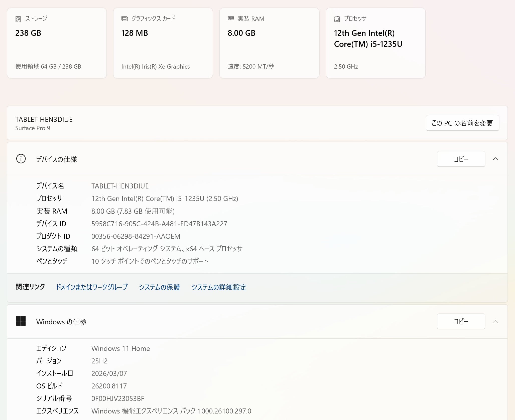Click the info icon beside デバイスの仕様
This screenshot has height=420, width=515.
tap(21, 159)
